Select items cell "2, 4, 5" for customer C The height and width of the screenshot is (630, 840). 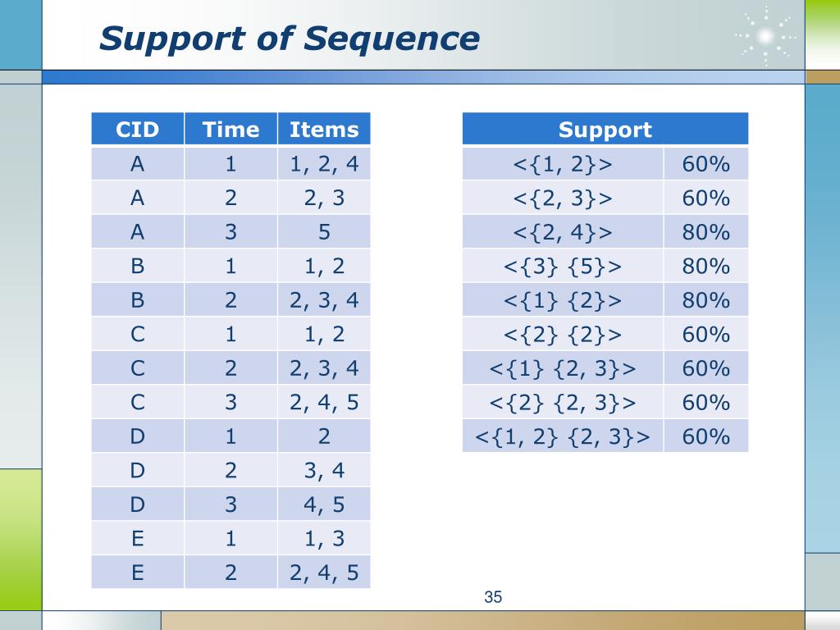tap(324, 402)
